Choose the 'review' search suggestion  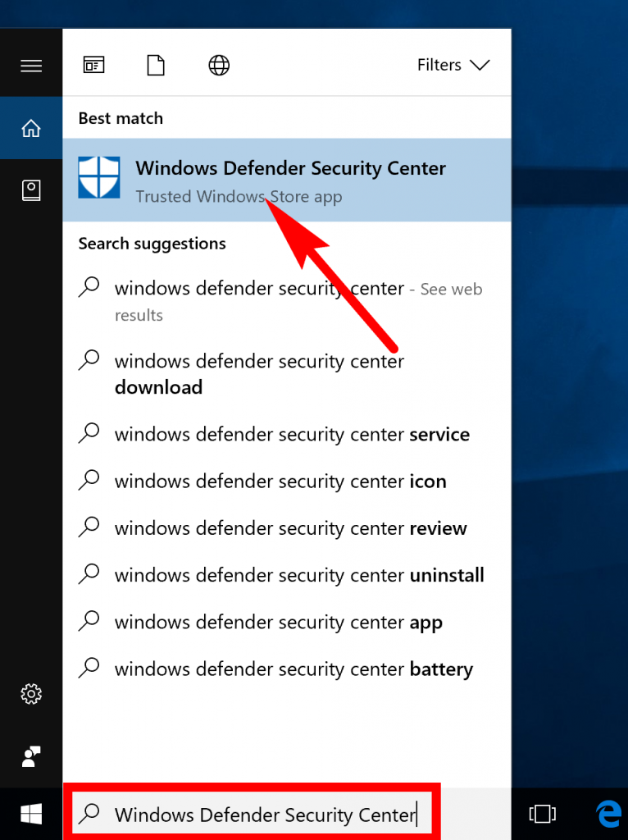(x=287, y=528)
